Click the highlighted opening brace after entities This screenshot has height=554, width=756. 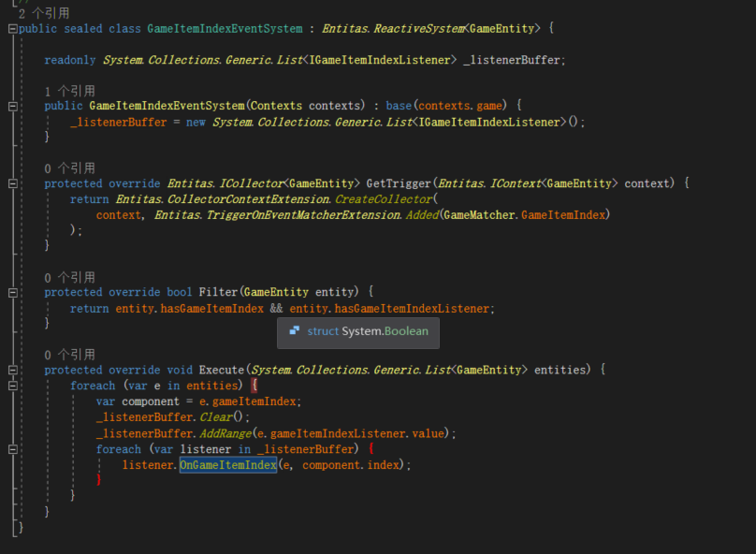pyautogui.click(x=254, y=386)
